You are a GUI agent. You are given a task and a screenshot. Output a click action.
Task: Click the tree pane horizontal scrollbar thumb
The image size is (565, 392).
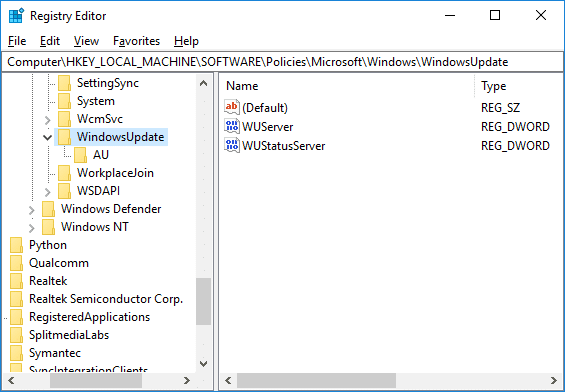(x=96, y=380)
